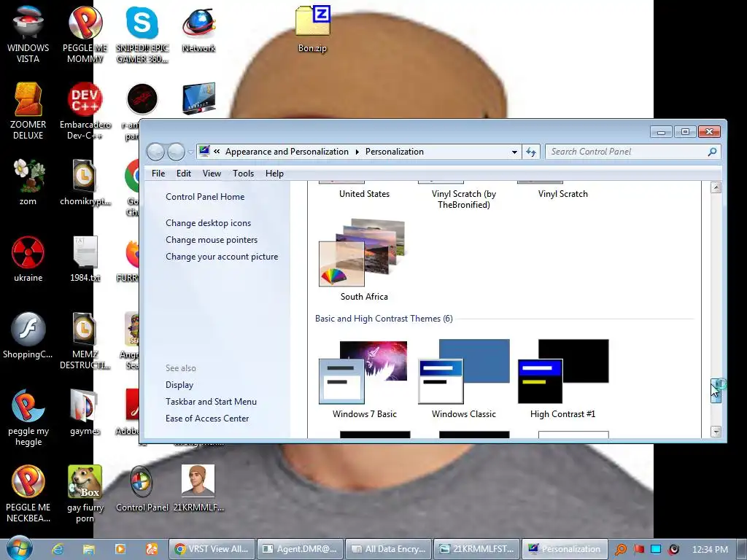
Task: Open the File menu
Action: pyautogui.click(x=158, y=174)
